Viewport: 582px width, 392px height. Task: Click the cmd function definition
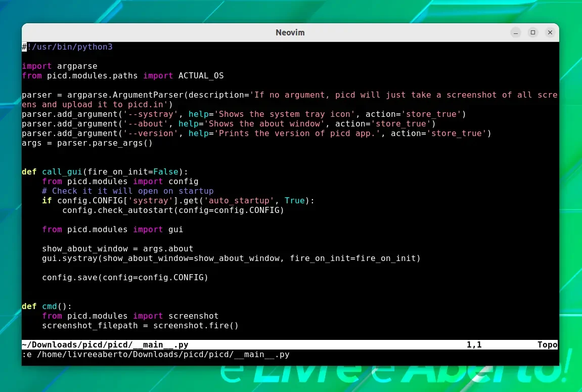click(x=47, y=307)
